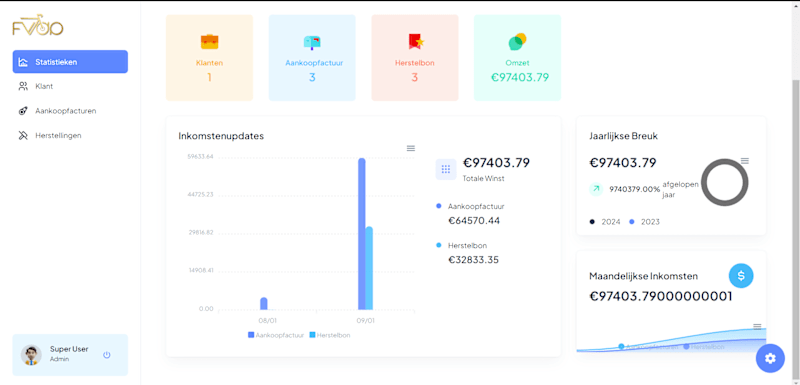Click the dollar icon in Maandelijkse Inkomsten

click(x=741, y=276)
